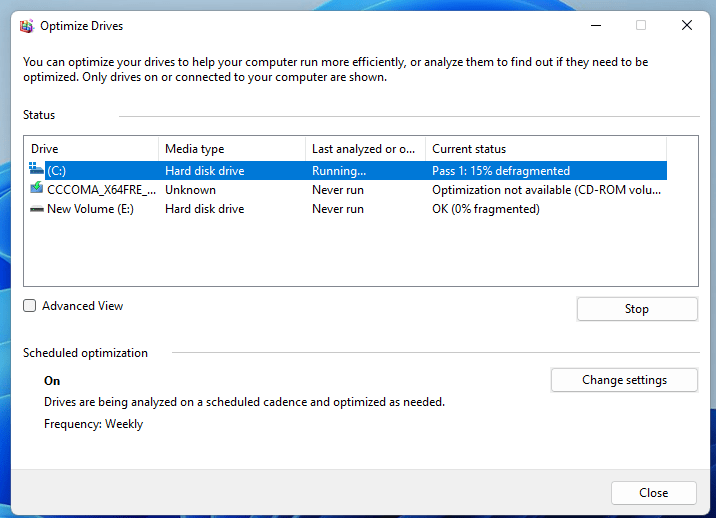The width and height of the screenshot is (716, 518).
Task: Open Change settings for scheduled optimization
Action: point(624,380)
